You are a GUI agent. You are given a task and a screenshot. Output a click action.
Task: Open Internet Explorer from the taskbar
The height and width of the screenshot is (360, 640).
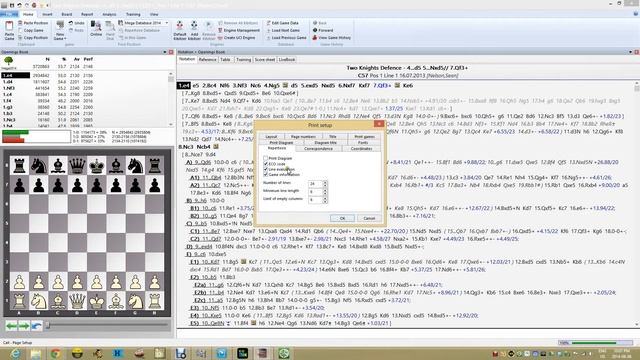click(16, 353)
